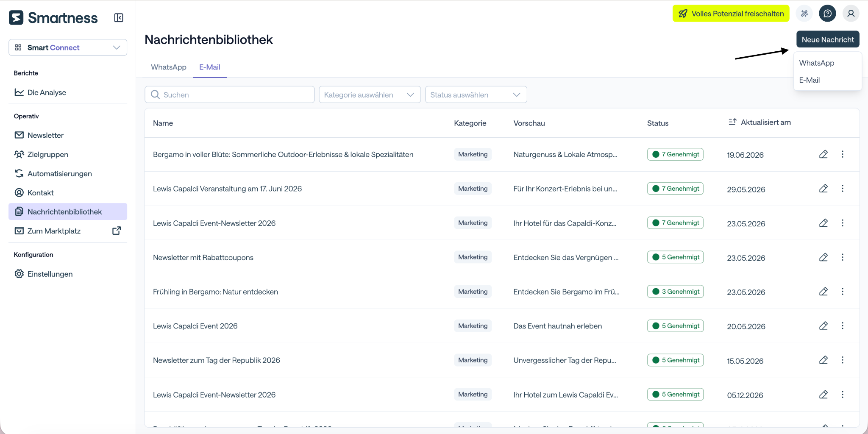Edit Frühling in Bergamo message
Image resolution: width=868 pixels, height=434 pixels.
(823, 292)
